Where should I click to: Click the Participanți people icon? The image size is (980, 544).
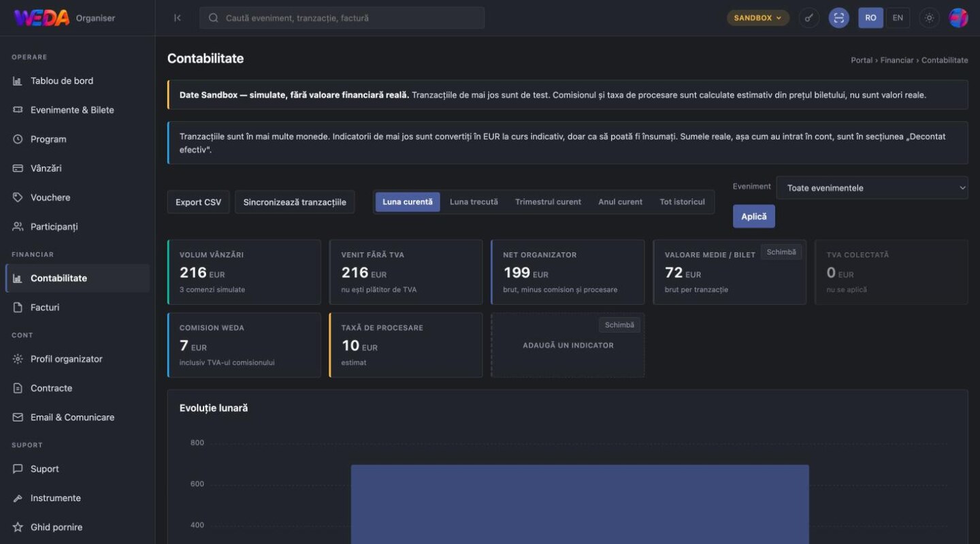point(18,227)
